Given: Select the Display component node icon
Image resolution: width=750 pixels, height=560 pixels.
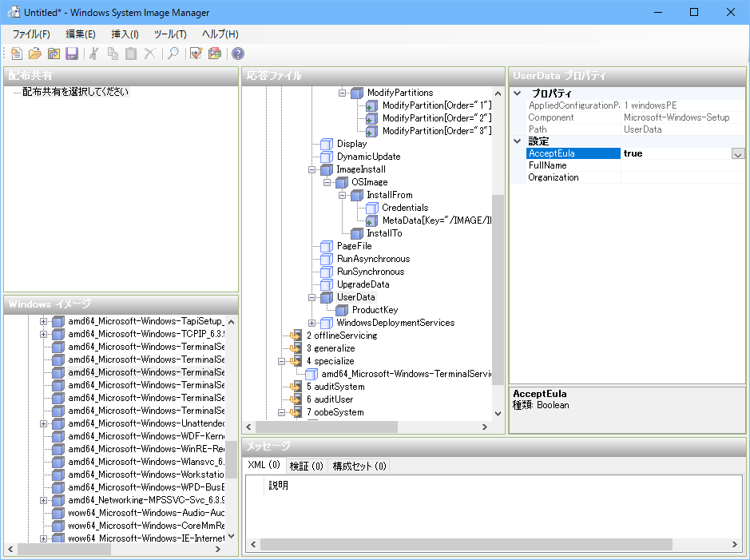Looking at the screenshot, I should pyautogui.click(x=327, y=144).
